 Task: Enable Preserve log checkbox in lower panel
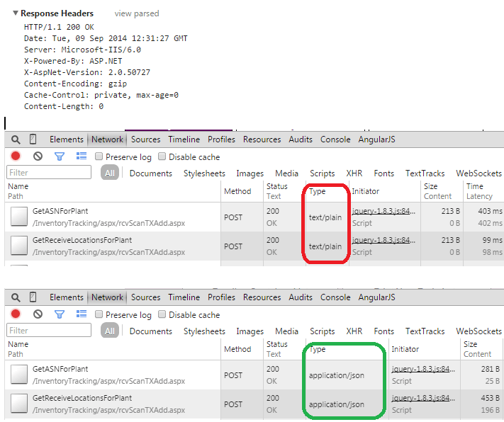click(99, 314)
